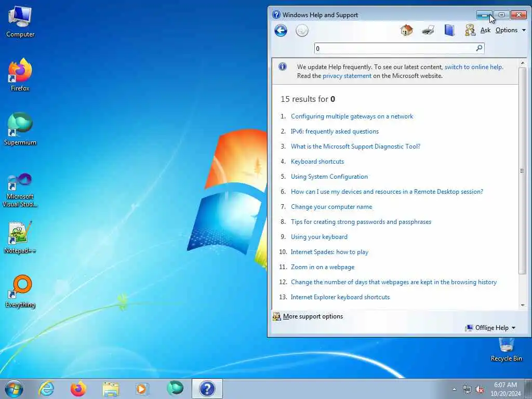
Task: Select the Supermium desktop shortcut
Action: pyautogui.click(x=20, y=129)
